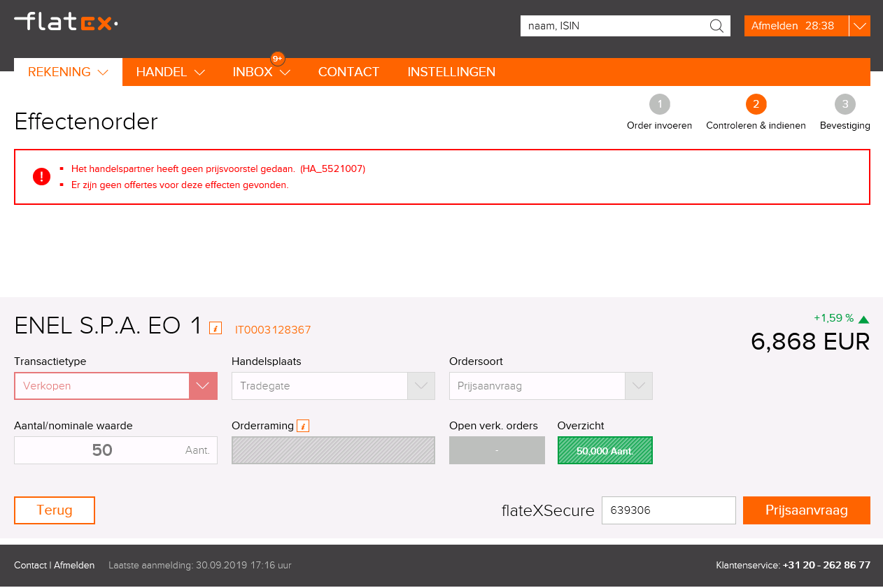
Task: Open the Ordersoort Prijsaanvraag dropdown
Action: point(551,386)
